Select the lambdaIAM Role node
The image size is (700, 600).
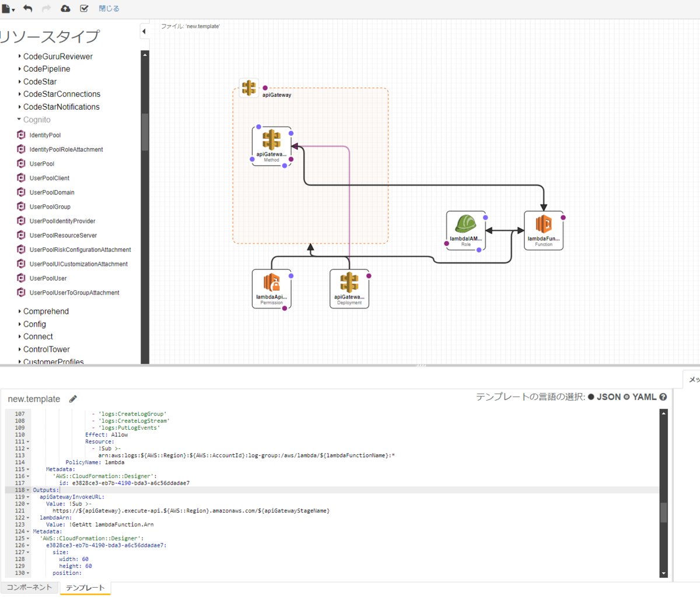(466, 230)
